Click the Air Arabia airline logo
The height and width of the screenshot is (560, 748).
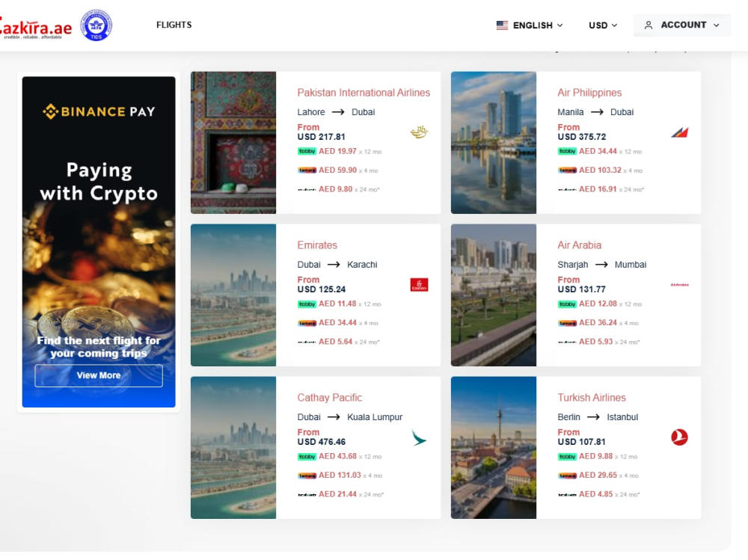(x=679, y=285)
